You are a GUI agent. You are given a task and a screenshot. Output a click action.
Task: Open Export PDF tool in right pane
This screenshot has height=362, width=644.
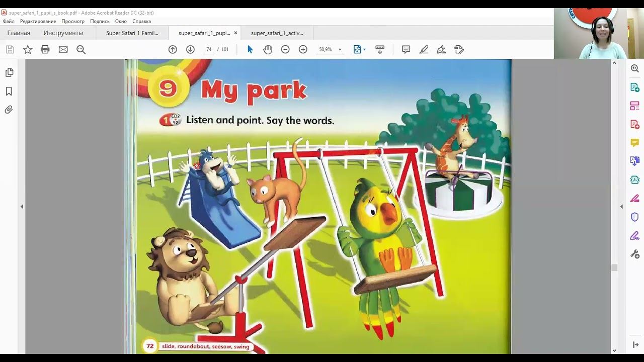pos(635,87)
